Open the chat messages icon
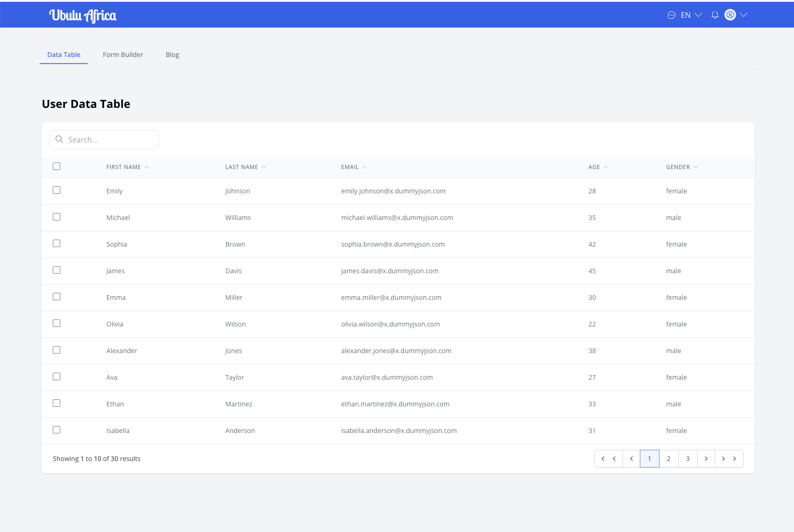 [671, 15]
